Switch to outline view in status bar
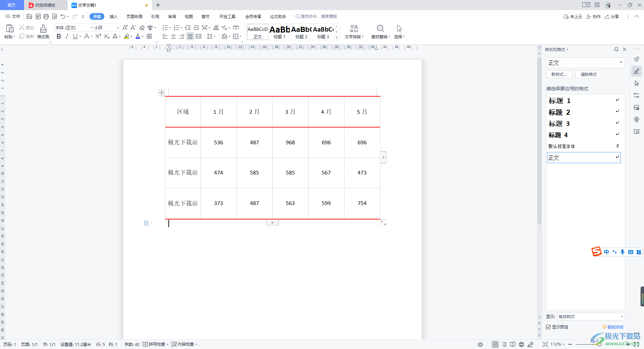Image resolution: width=644 pixels, height=349 pixels. click(x=504, y=344)
